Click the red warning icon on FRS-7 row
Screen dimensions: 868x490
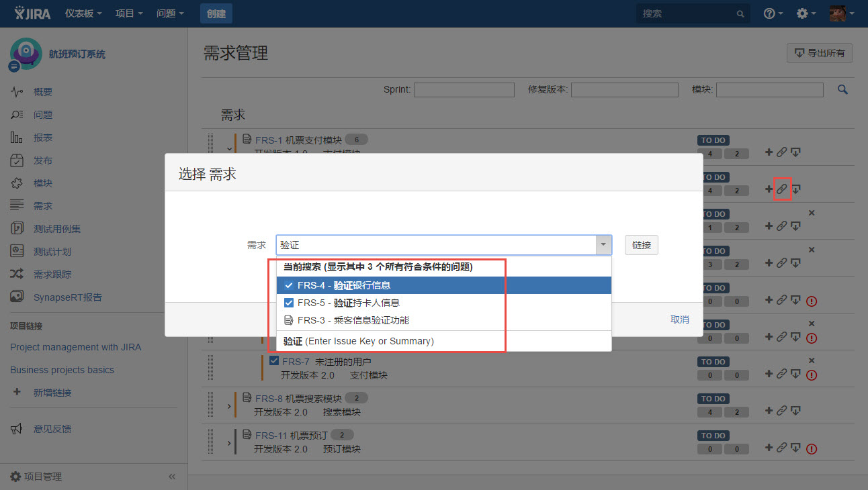[812, 375]
